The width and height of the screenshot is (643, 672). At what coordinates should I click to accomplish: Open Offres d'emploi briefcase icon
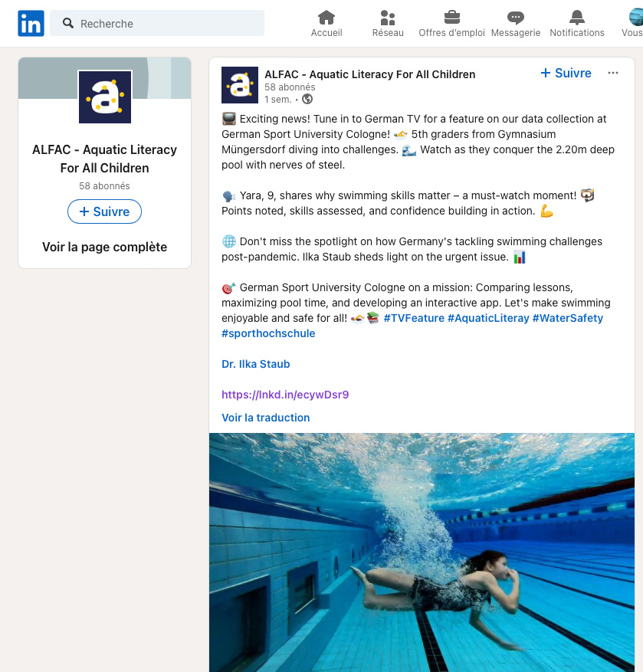click(451, 18)
